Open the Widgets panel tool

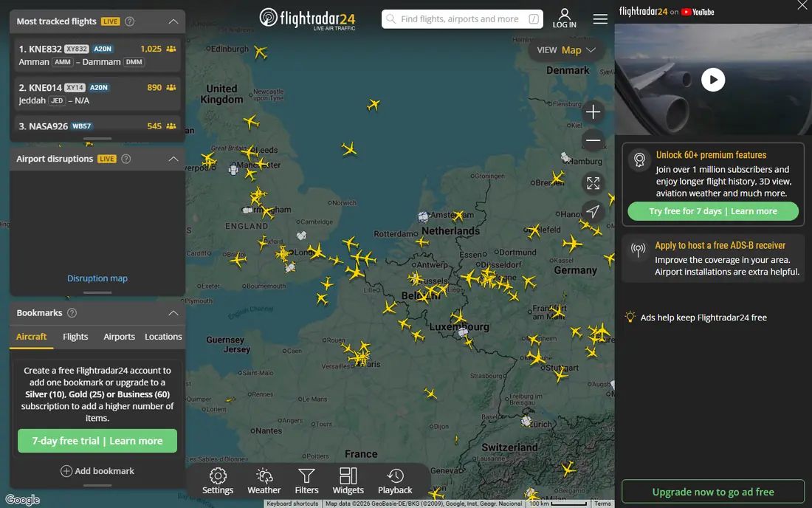click(x=348, y=481)
